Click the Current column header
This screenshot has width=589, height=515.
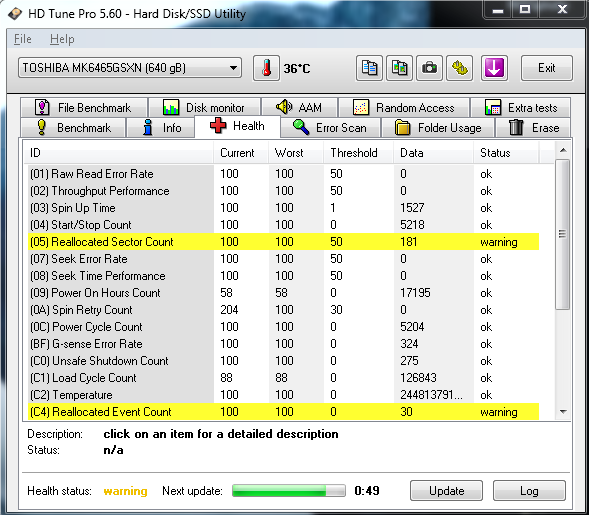click(241, 153)
